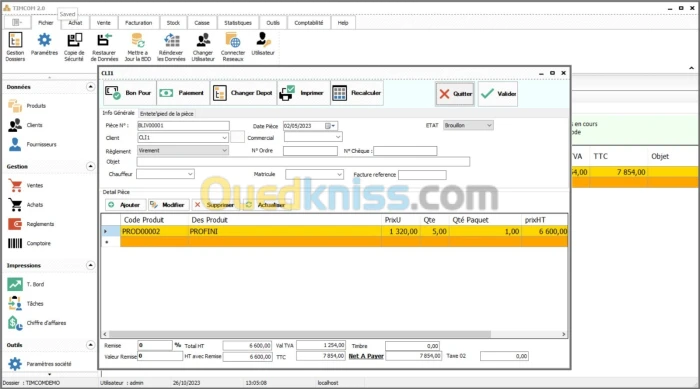Open the Facturation ribbon tab
700x389 pixels.
click(138, 23)
